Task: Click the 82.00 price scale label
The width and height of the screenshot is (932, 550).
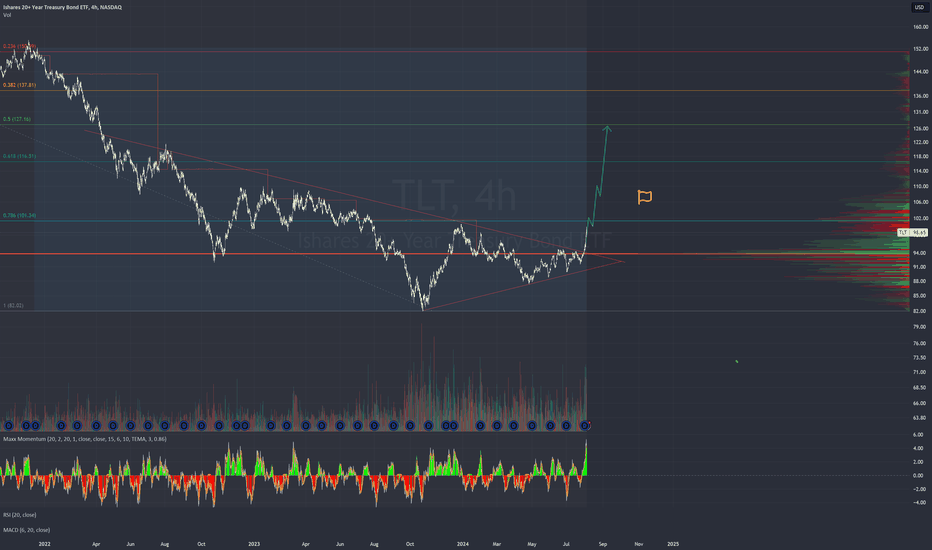Action: coord(920,310)
